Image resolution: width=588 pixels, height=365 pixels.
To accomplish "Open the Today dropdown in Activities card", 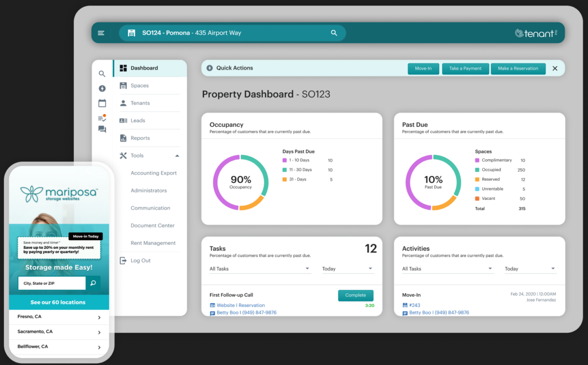I will 530,269.
